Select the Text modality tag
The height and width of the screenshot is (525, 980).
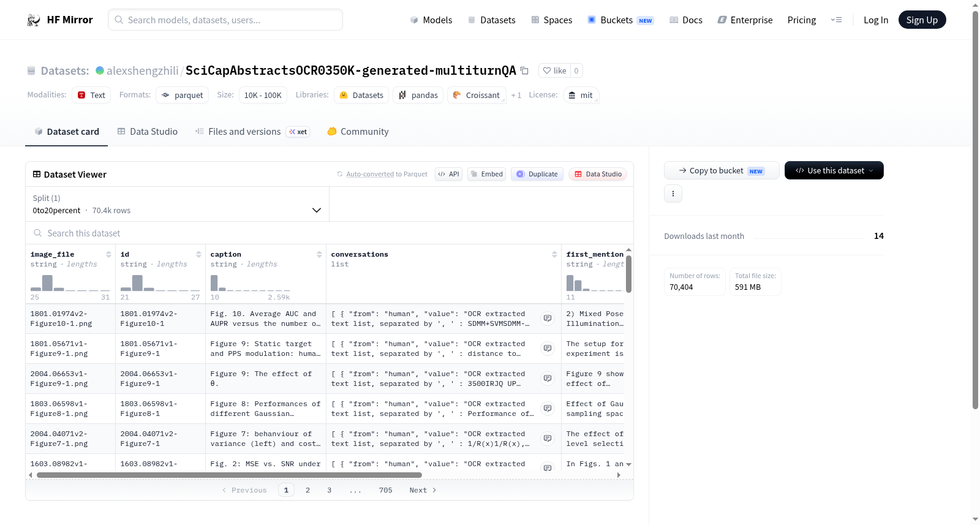click(x=91, y=95)
